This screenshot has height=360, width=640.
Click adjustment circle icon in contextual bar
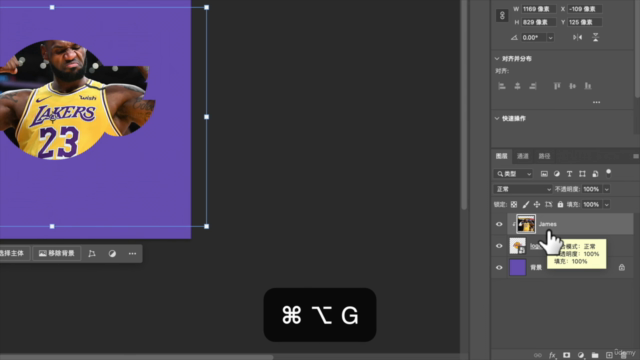tap(112, 253)
